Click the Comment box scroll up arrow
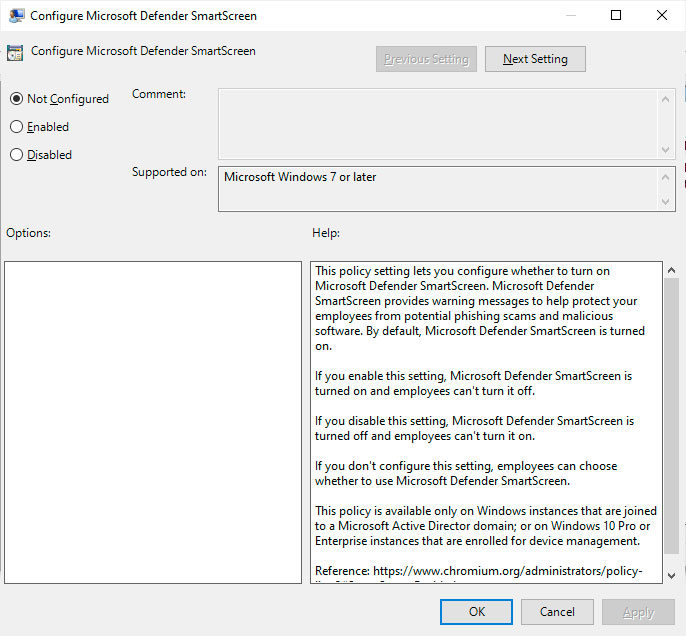The width and height of the screenshot is (686, 636). [x=665, y=99]
